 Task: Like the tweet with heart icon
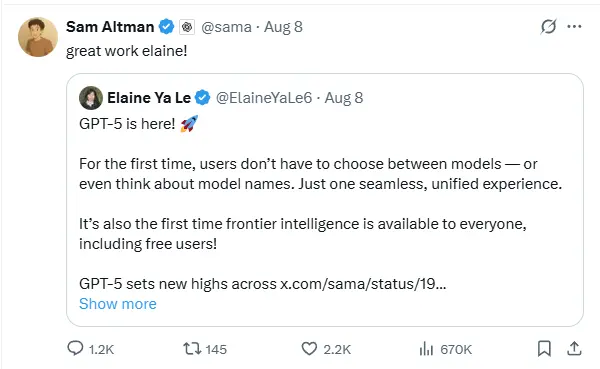coord(309,349)
